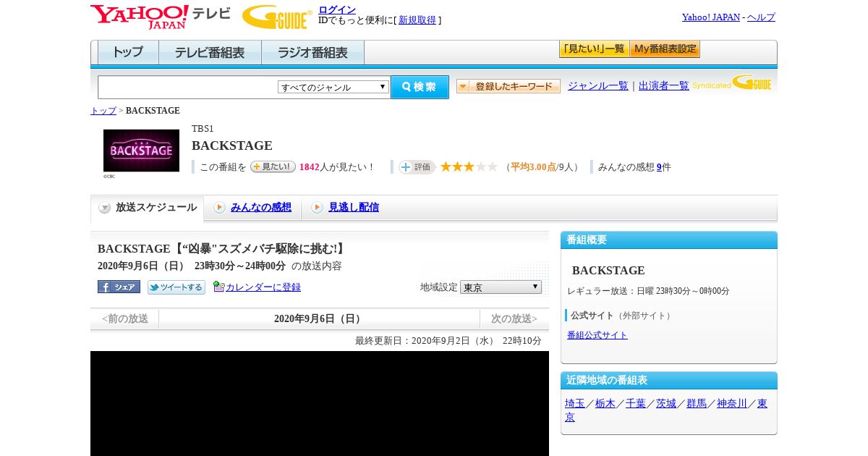Click the Yahoo! Japan テレビ logo

[x=161, y=17]
